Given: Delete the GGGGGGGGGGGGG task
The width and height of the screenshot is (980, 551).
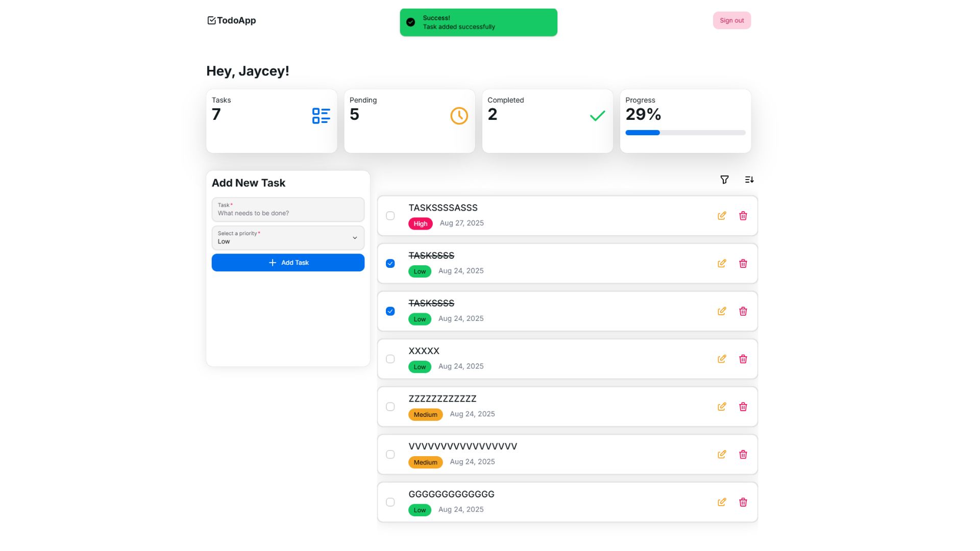Looking at the screenshot, I should point(743,503).
